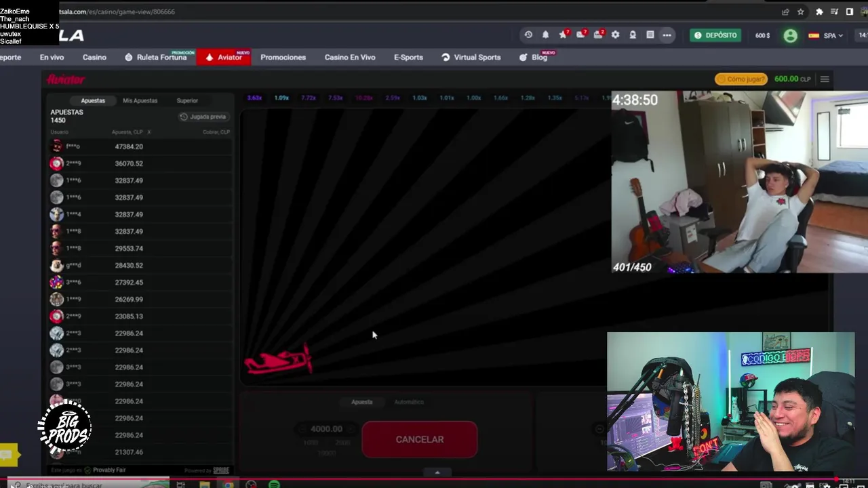Click the Aviator logo in game header
This screenshot has height=488, width=868.
(66, 79)
